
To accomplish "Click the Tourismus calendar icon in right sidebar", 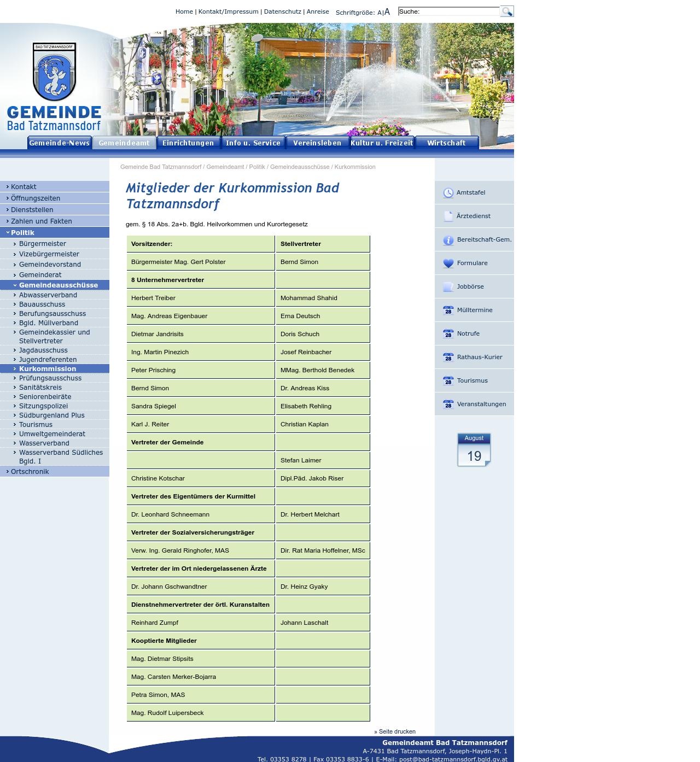I will pos(448,381).
